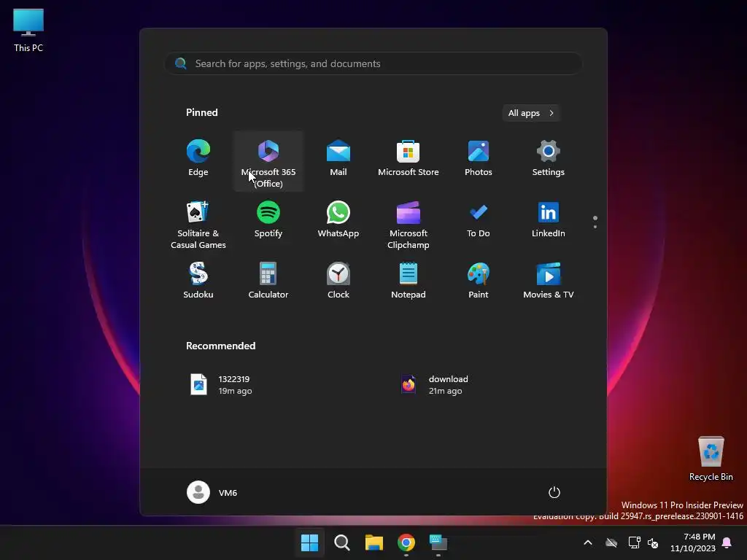Select the This PC desktop icon
The height and width of the screenshot is (560, 747).
pos(28,30)
